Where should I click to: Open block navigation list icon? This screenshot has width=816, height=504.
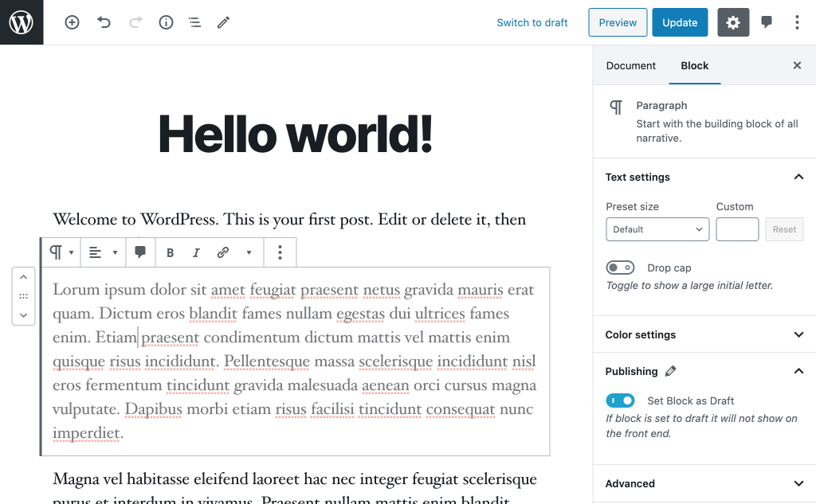tap(194, 22)
